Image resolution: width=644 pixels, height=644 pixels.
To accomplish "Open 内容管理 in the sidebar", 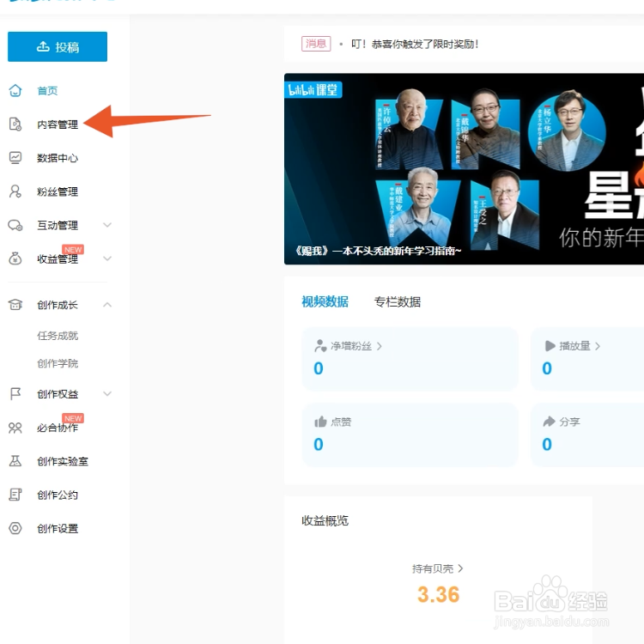I will tap(58, 125).
